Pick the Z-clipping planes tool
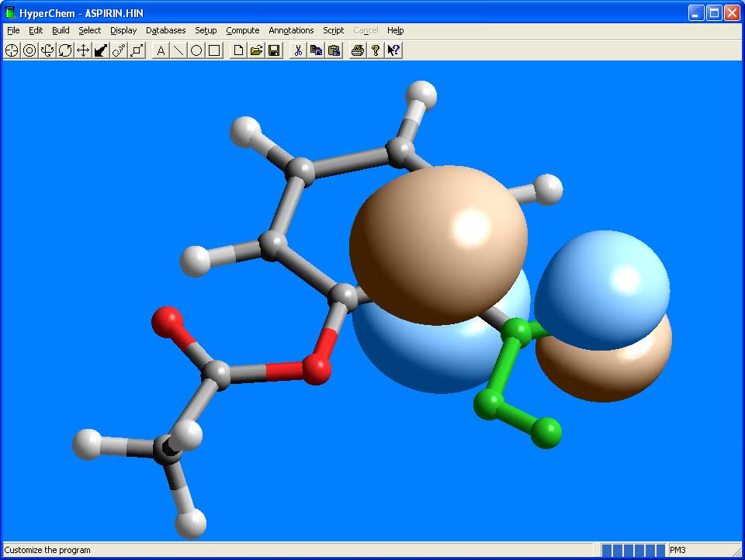This screenshot has height=560, width=745. point(137,50)
